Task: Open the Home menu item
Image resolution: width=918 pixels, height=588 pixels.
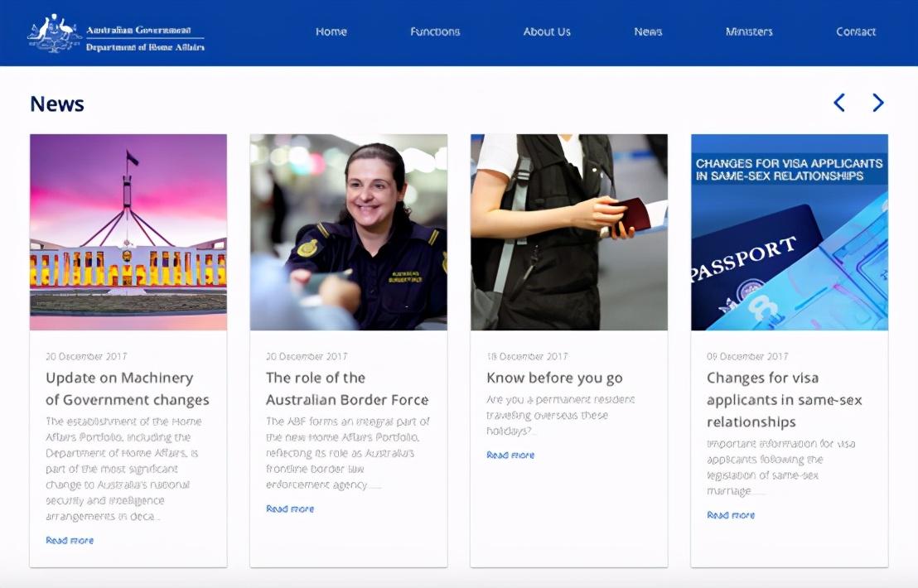Action: tap(331, 31)
